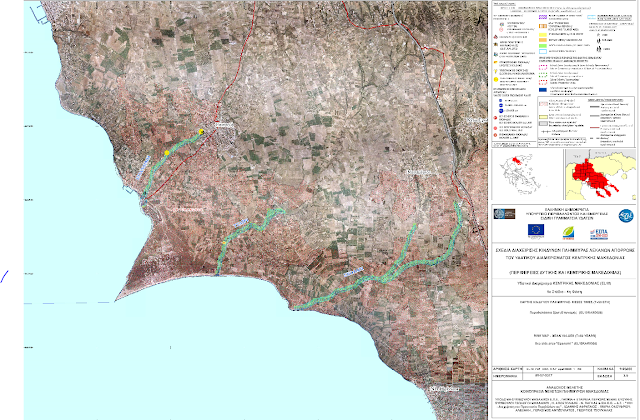The image size is (640, 420).
Task: Click the bright yellow legend swatch
Action: (x=543, y=35)
